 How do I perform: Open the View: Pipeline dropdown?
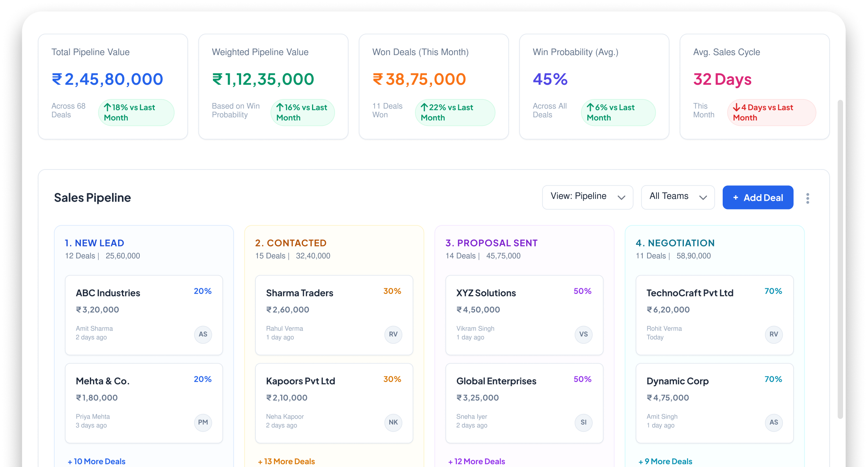coord(588,197)
